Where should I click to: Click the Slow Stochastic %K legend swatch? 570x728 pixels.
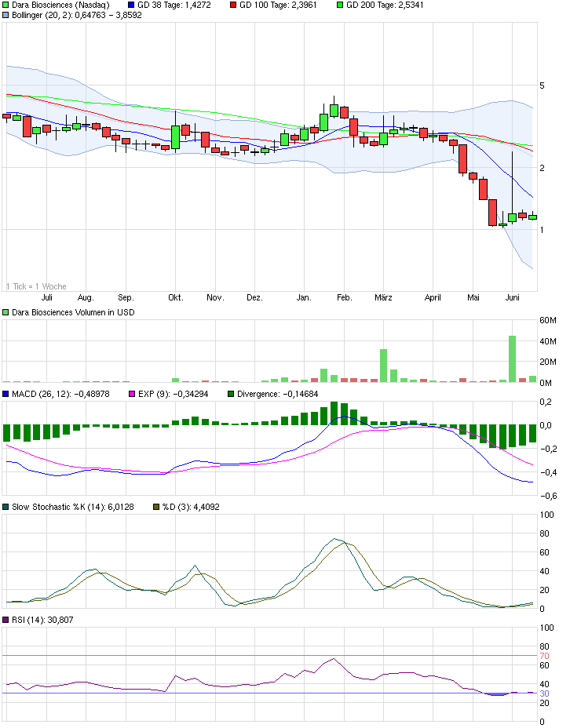point(6,507)
